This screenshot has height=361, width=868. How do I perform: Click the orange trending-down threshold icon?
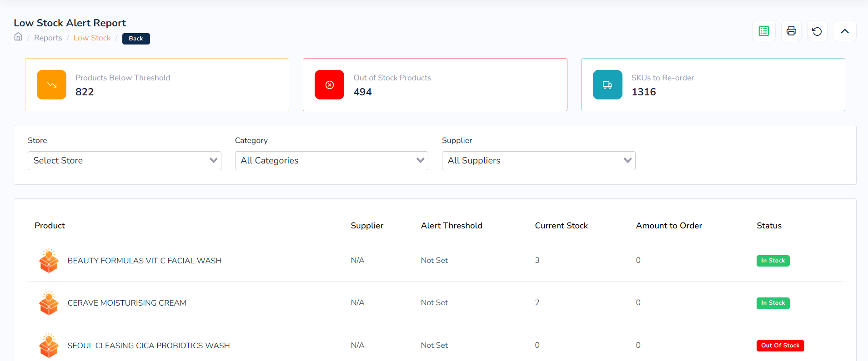(52, 84)
